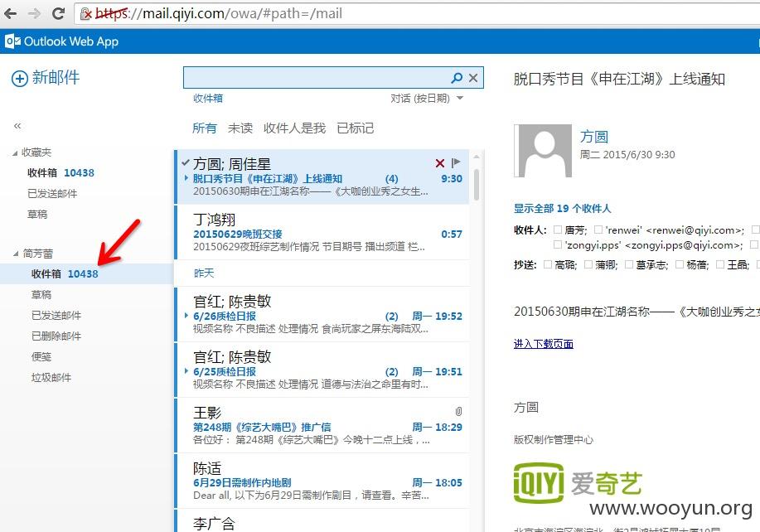Viewport: 760px width, 532px height.
Task: Tick the checkbox next to 高璐
Action: 547,264
